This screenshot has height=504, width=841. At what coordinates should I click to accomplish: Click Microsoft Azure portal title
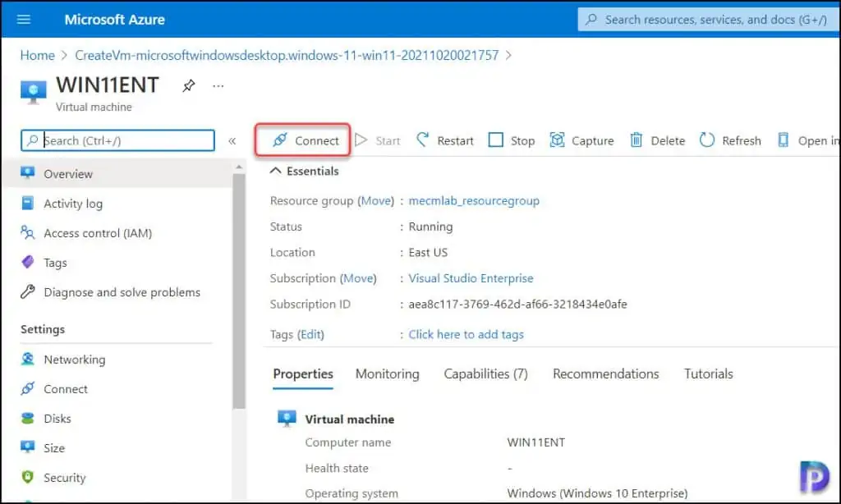[x=114, y=20]
